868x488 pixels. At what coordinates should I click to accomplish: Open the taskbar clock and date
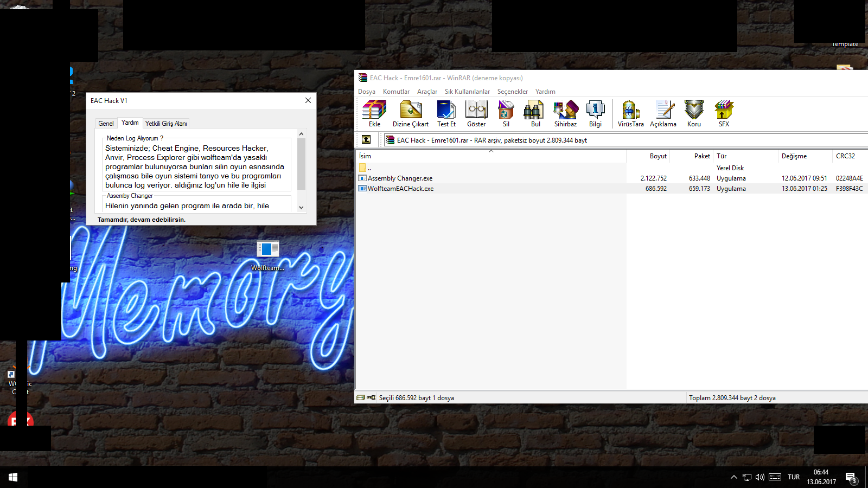pos(821,477)
